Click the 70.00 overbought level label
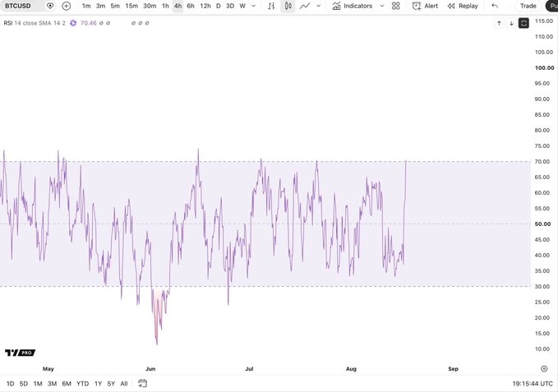The image size is (558, 392). click(x=542, y=162)
